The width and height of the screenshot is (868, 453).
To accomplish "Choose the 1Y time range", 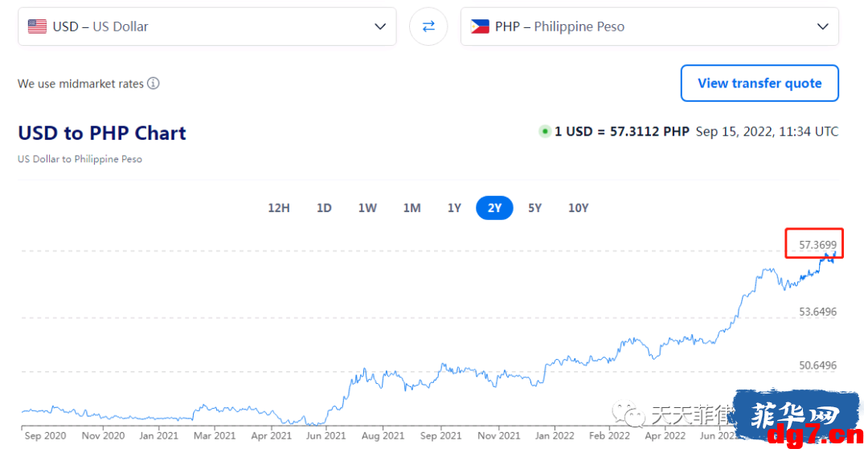I will 454,208.
